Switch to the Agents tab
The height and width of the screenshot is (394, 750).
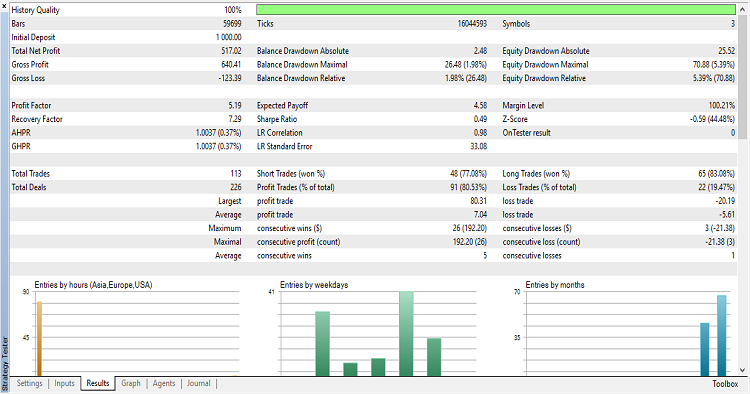[164, 383]
